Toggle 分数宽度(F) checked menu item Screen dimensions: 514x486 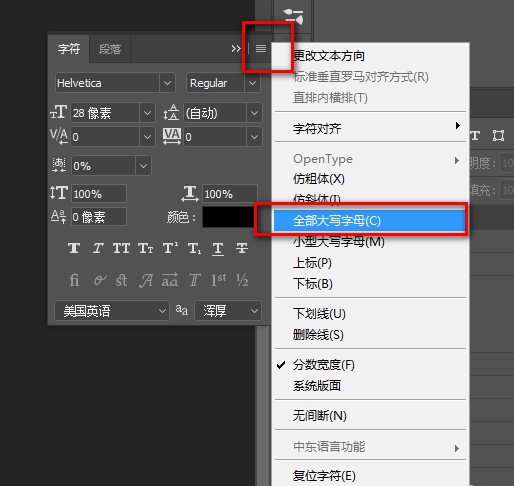click(369, 365)
